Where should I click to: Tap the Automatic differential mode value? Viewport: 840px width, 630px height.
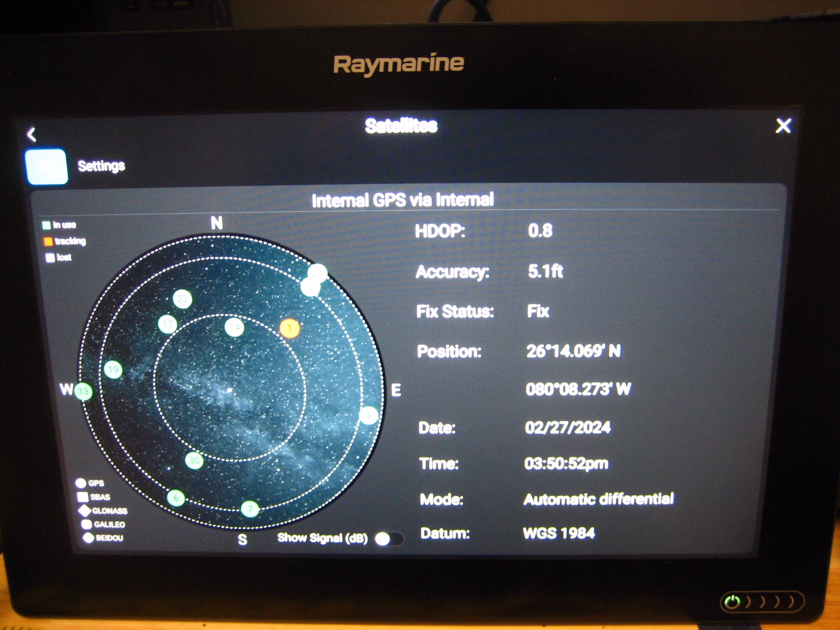(x=598, y=499)
